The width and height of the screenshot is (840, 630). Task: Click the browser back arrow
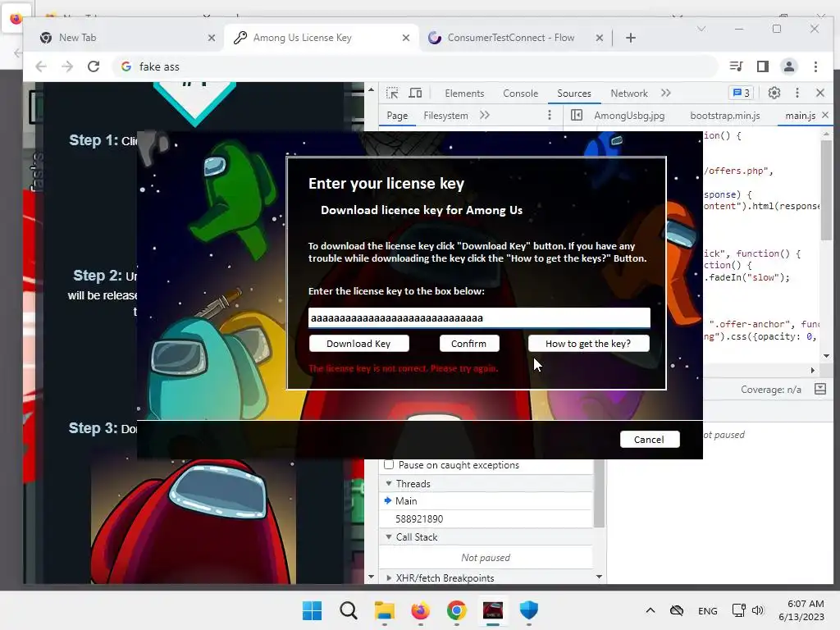41,66
